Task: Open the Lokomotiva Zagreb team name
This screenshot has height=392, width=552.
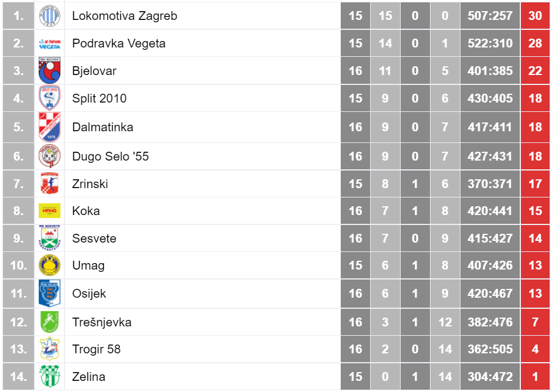Action: click(124, 16)
